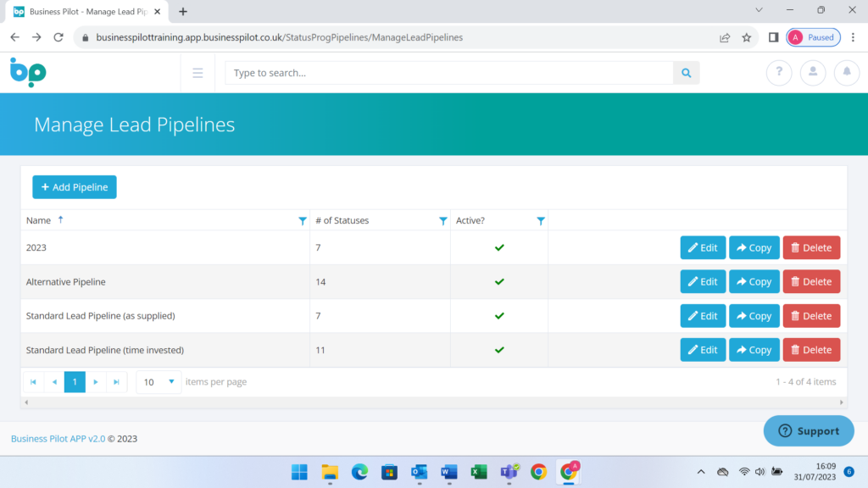Sort by the Name column header
Viewport: 868px width, 488px height.
click(39, 220)
